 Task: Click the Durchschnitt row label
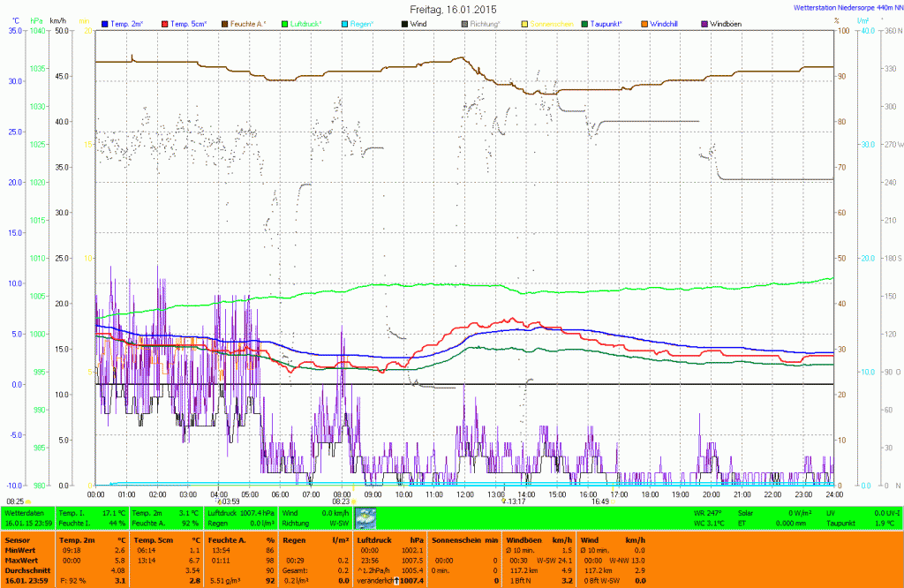click(x=24, y=570)
